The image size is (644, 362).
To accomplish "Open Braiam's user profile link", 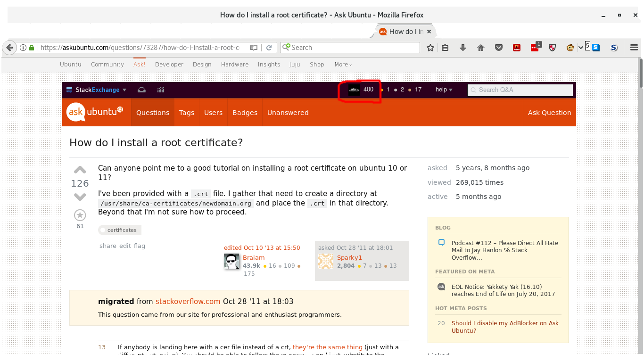I will 254,258.
